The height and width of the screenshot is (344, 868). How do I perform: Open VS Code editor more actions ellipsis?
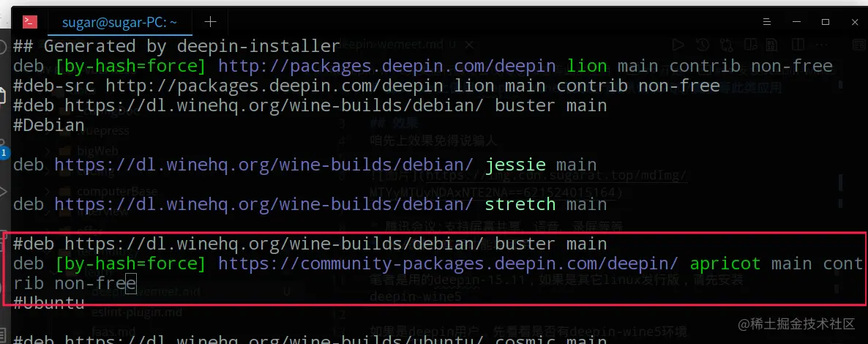(822, 45)
